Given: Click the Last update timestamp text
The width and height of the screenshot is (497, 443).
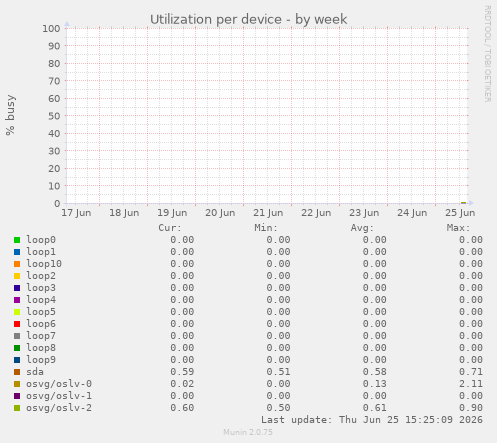Looking at the screenshot, I should [x=372, y=420].
